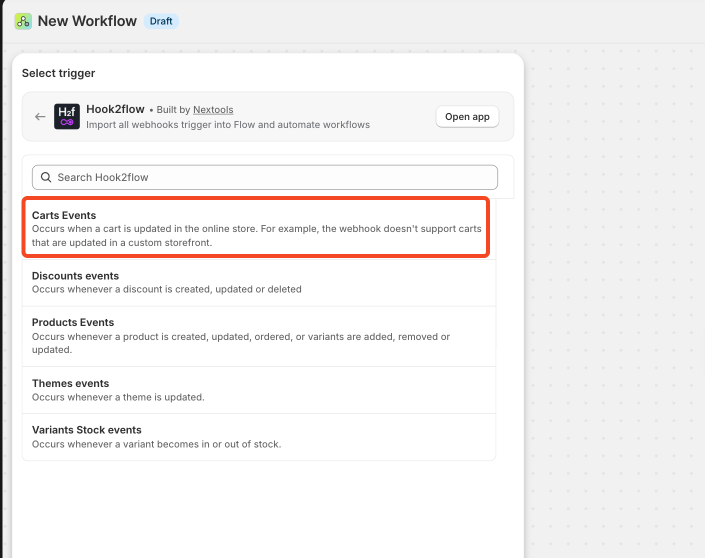
Task: Select the Discounts events trigger
Action: coord(258,282)
